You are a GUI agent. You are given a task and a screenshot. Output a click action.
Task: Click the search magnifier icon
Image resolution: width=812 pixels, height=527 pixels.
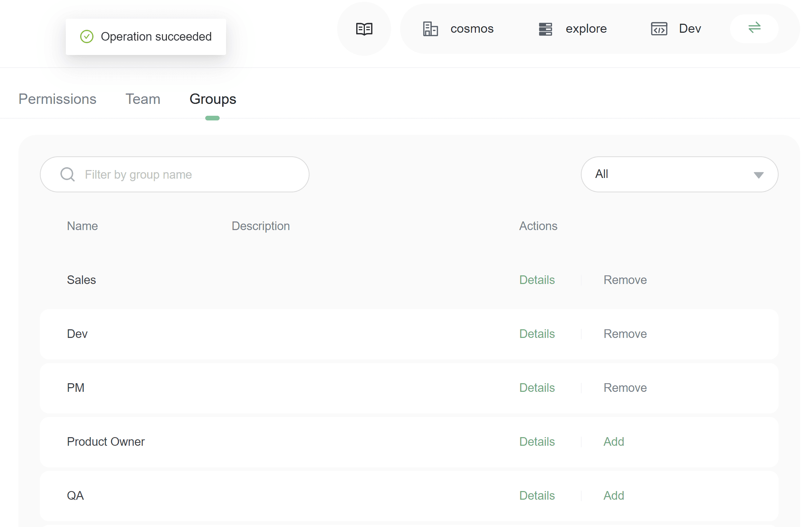click(x=68, y=174)
